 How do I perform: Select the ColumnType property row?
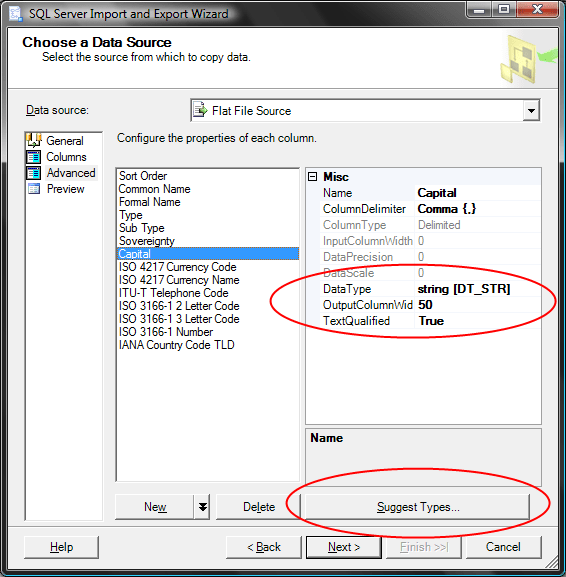tap(430, 225)
